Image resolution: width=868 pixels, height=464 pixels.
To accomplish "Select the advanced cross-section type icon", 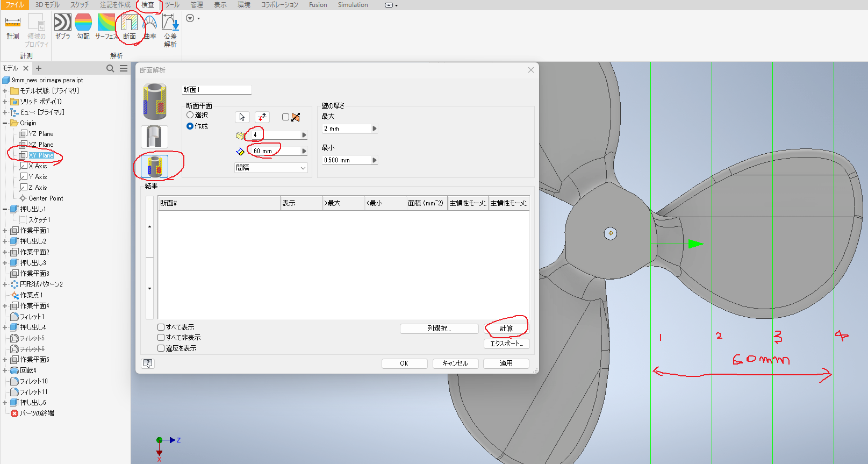I will [155, 167].
